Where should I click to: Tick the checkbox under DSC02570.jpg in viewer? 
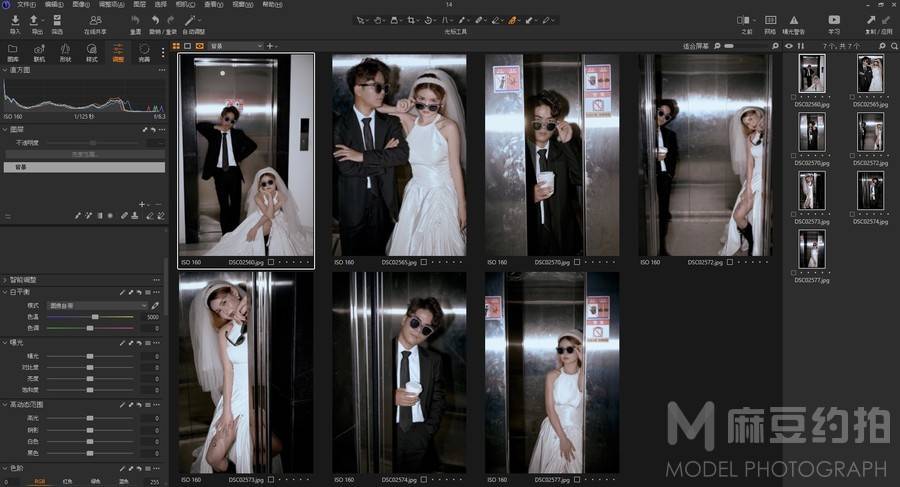tap(577, 262)
